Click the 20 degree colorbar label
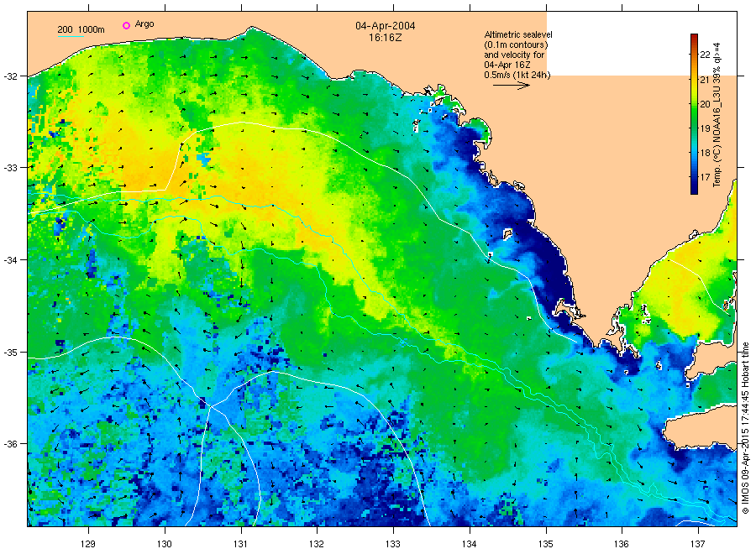The height and width of the screenshot is (554, 756). click(x=705, y=104)
